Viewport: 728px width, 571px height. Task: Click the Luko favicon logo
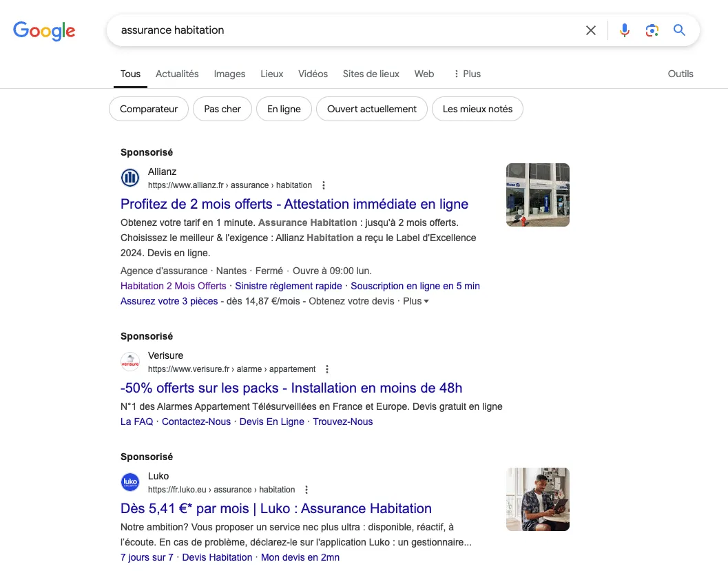pos(130,482)
